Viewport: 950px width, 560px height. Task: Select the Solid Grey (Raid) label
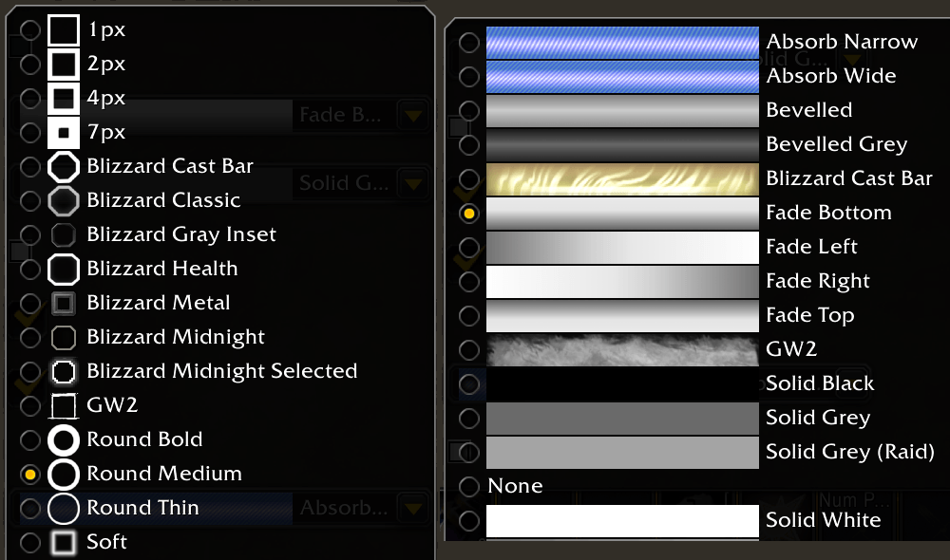tap(850, 452)
